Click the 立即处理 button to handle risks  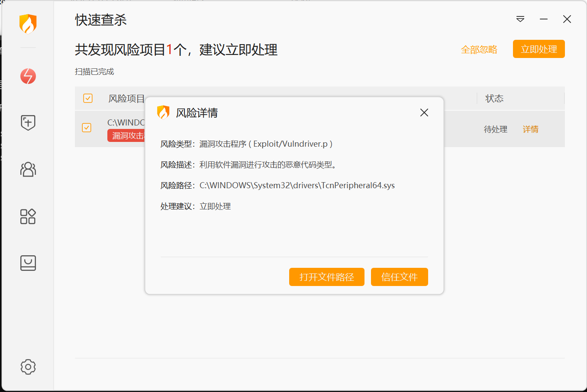[539, 49]
